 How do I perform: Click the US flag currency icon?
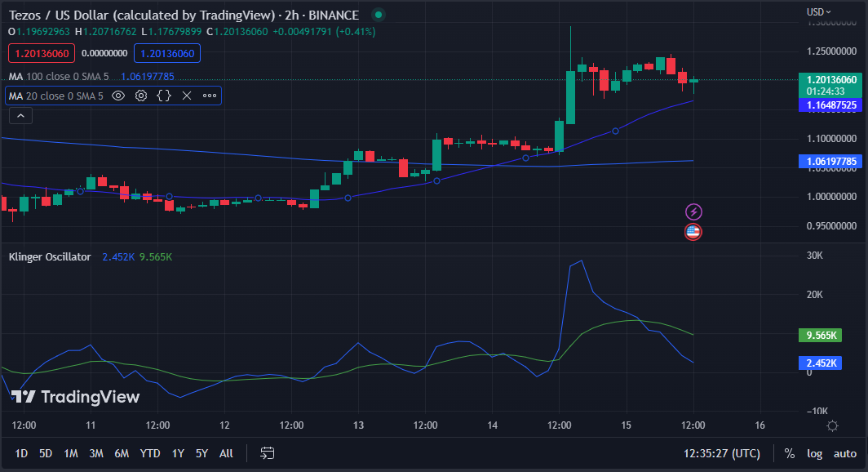coord(693,231)
